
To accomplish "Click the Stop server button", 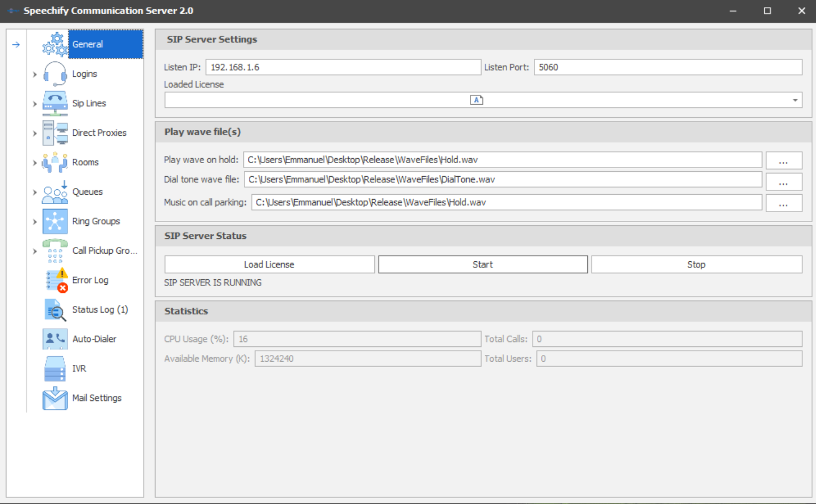I will [x=696, y=265].
